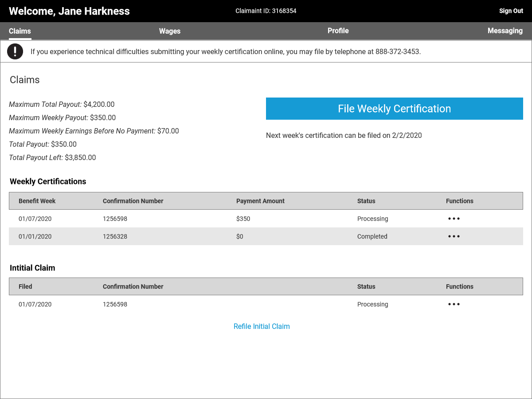Open the three-dot functions menu for Initial Claim
This screenshot has width=532, height=399.
pos(454,304)
